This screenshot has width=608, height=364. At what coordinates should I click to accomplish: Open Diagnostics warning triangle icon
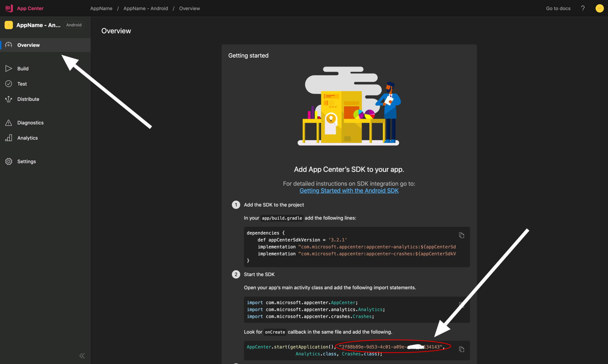pos(9,123)
